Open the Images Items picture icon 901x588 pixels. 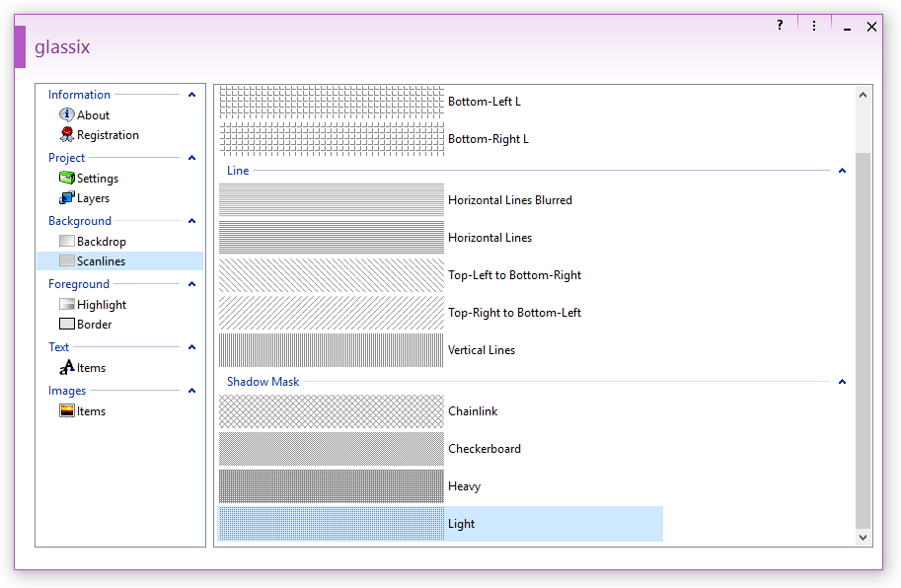click(x=67, y=411)
